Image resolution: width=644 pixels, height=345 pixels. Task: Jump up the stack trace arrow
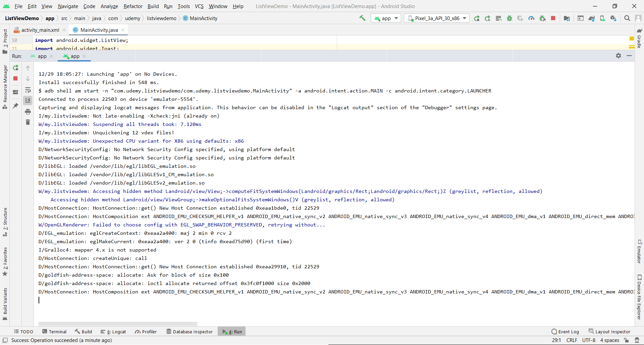click(x=28, y=68)
